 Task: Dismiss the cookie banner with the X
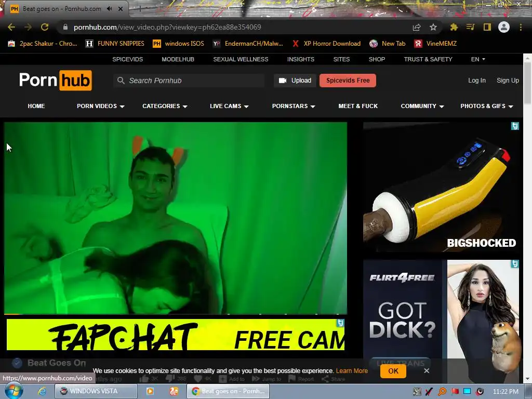click(427, 371)
